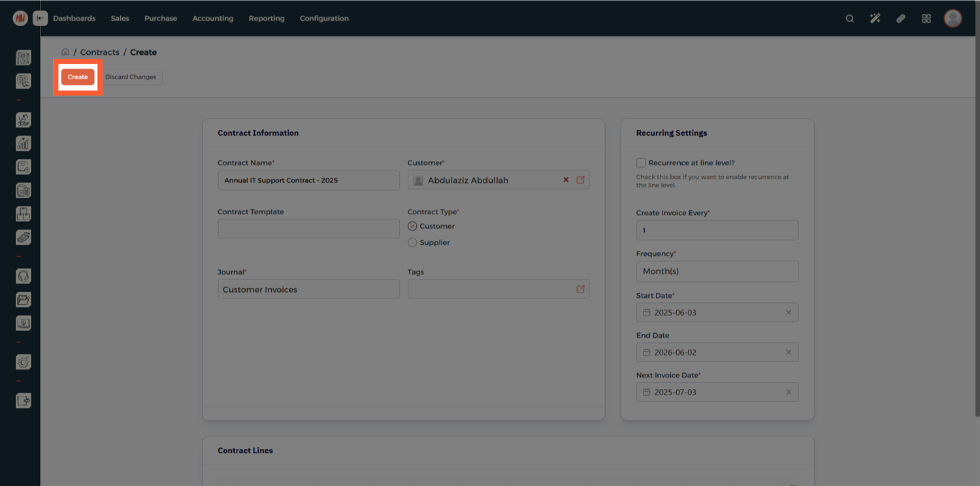Enable Recurrence at line level checkbox
The width and height of the screenshot is (980, 486).
pos(641,163)
